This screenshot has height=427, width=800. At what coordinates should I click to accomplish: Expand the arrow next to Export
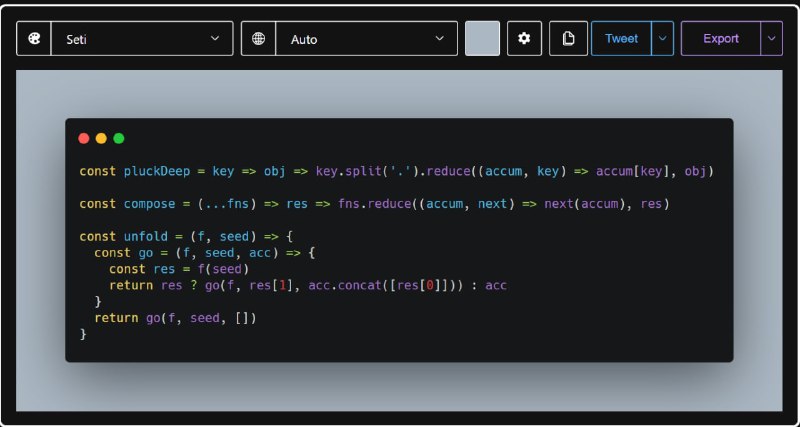771,39
